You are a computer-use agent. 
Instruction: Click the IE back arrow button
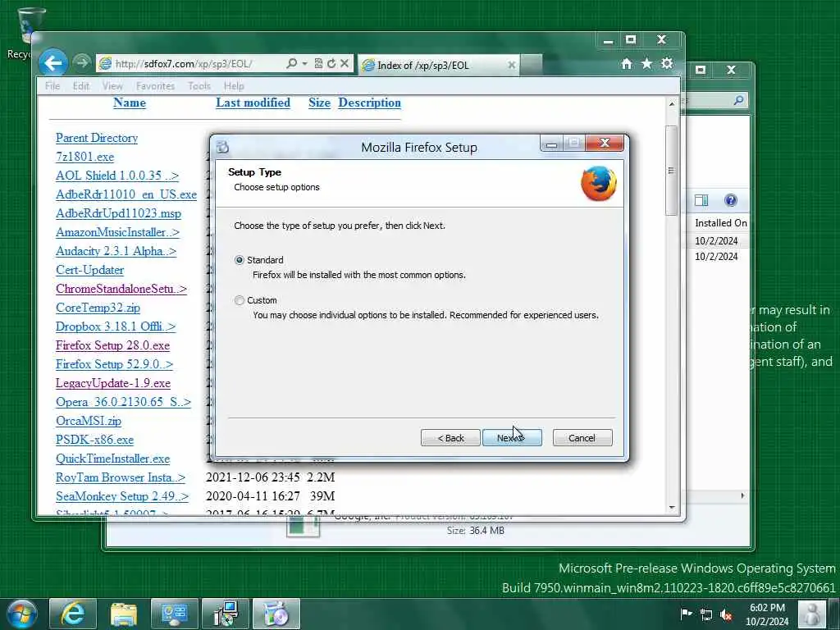click(53, 63)
